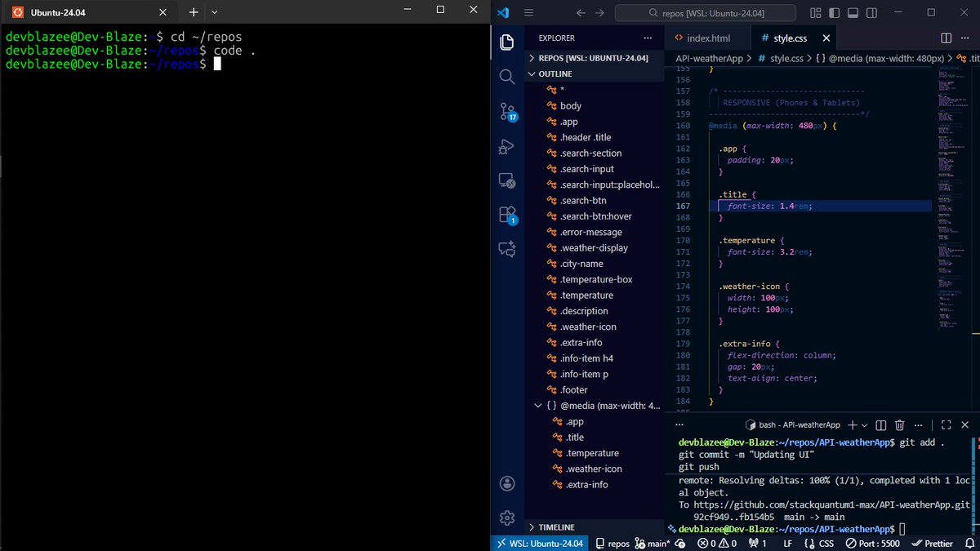Open the Explorer view in activity bar
Image resolution: width=980 pixels, height=551 pixels.
pos(506,42)
